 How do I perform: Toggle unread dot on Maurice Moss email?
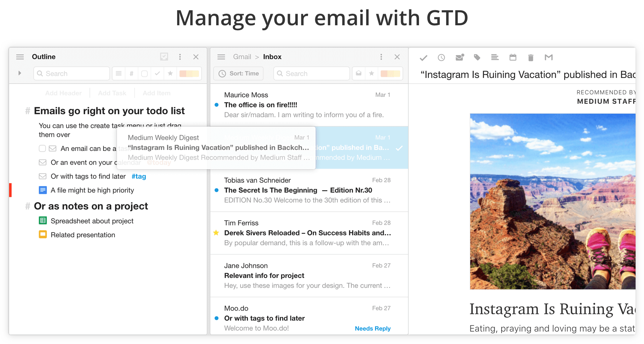click(x=217, y=105)
